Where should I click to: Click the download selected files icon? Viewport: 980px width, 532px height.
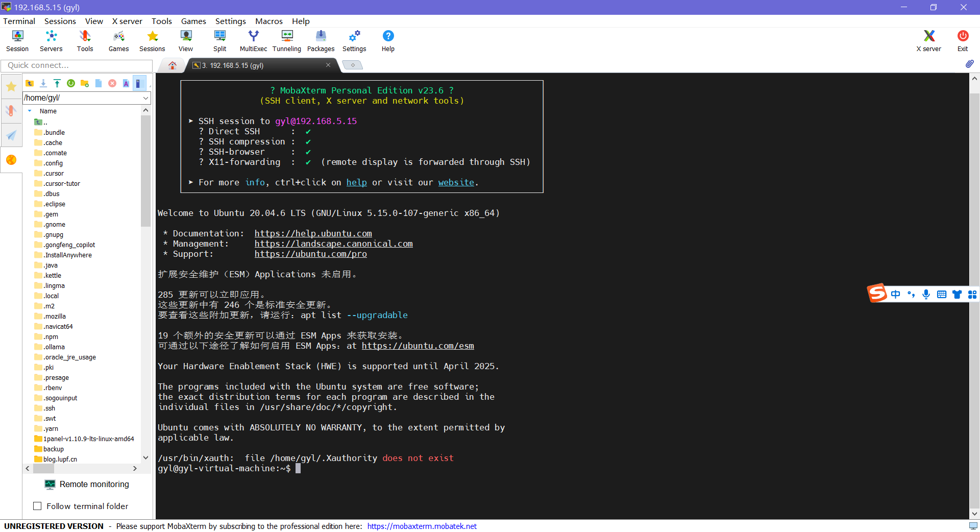coord(43,83)
